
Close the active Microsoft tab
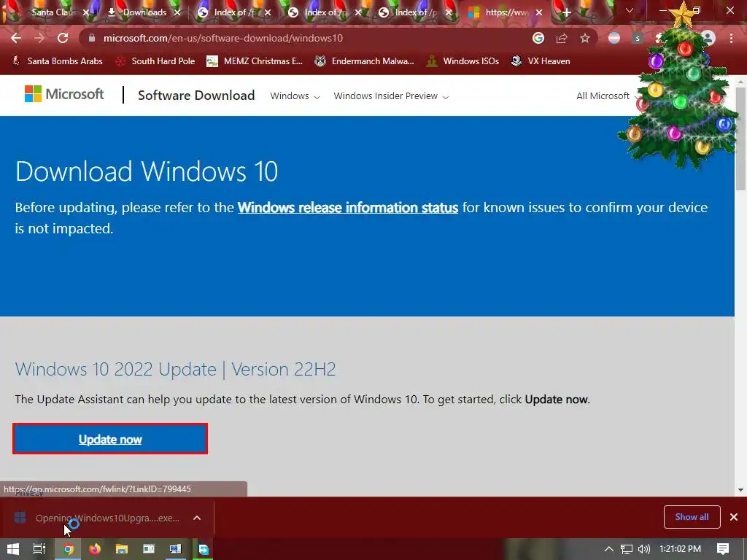tap(539, 12)
